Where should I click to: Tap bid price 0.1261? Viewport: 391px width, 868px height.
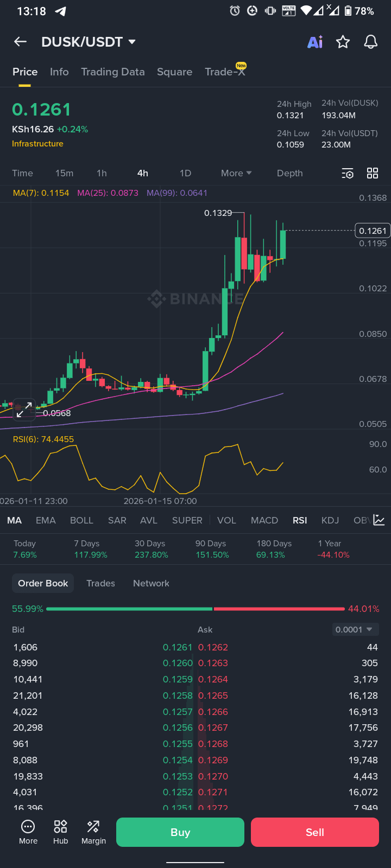tap(178, 647)
